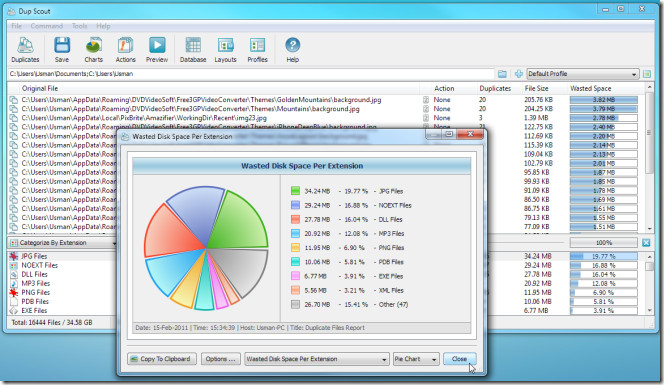Open the Command menu
The image size is (664, 385).
[x=47, y=26]
